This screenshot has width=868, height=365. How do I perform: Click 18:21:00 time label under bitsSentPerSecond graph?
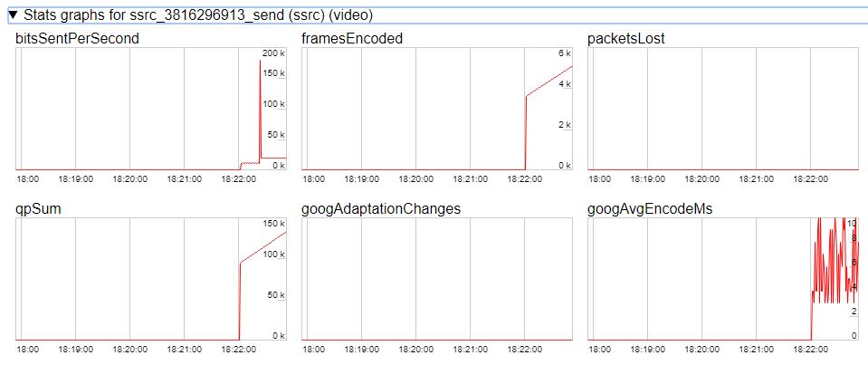coord(185,179)
